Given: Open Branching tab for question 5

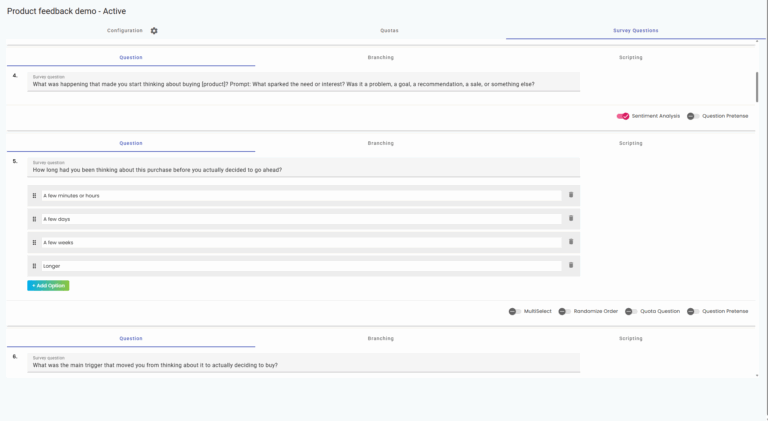Looking at the screenshot, I should 380,143.
